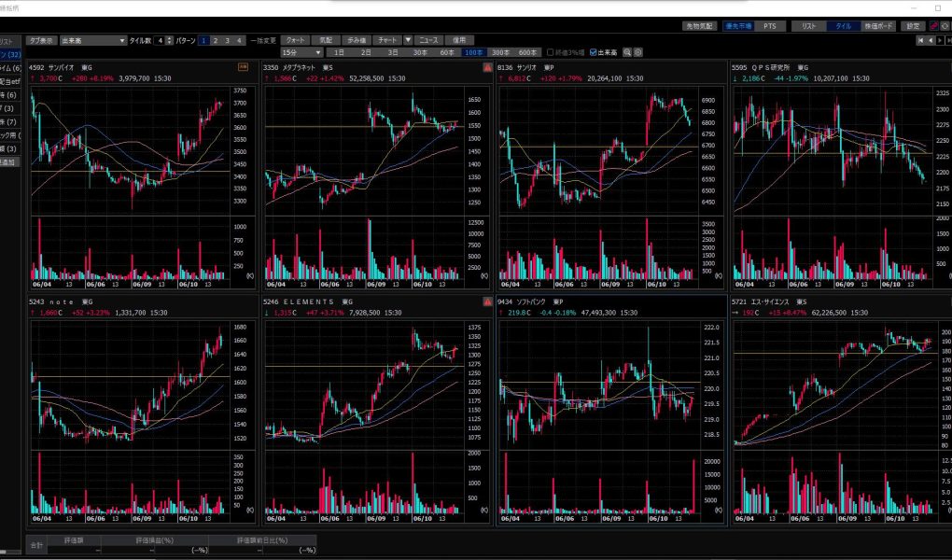Image resolution: width=952 pixels, height=560 pixels.
Task: Click red warning icon on メタプラネット tile
Action: 487,68
